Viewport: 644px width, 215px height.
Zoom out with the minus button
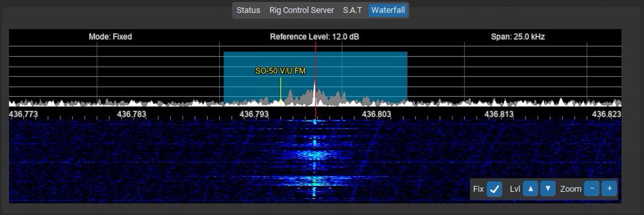pyautogui.click(x=592, y=189)
